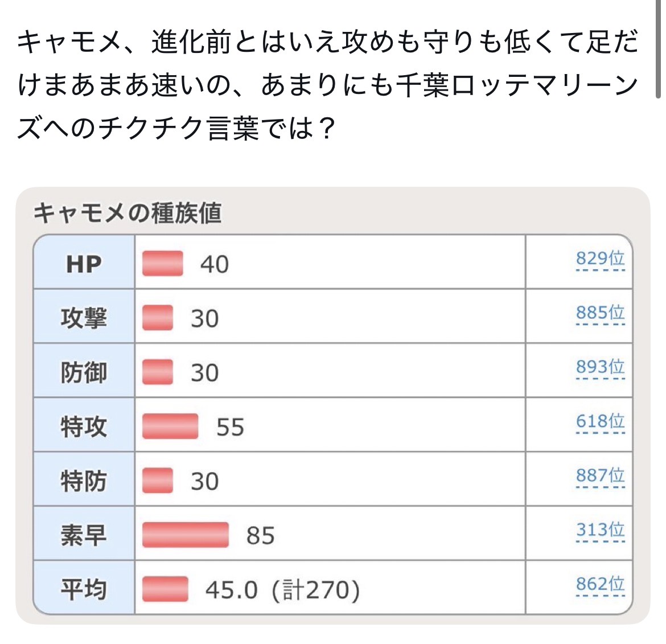Click the 313位 speed ranking link
Viewport: 666px width, 644px height.
(600, 530)
